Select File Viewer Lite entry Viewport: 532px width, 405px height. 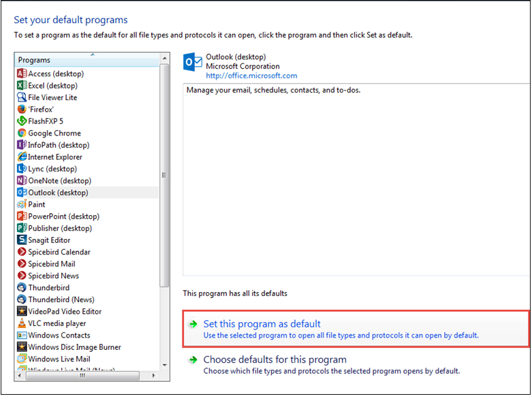coord(52,97)
